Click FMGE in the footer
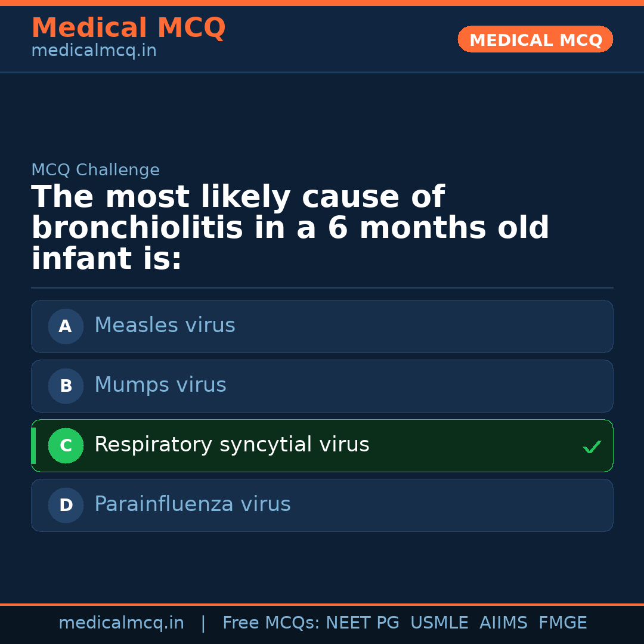 pyautogui.click(x=562, y=623)
